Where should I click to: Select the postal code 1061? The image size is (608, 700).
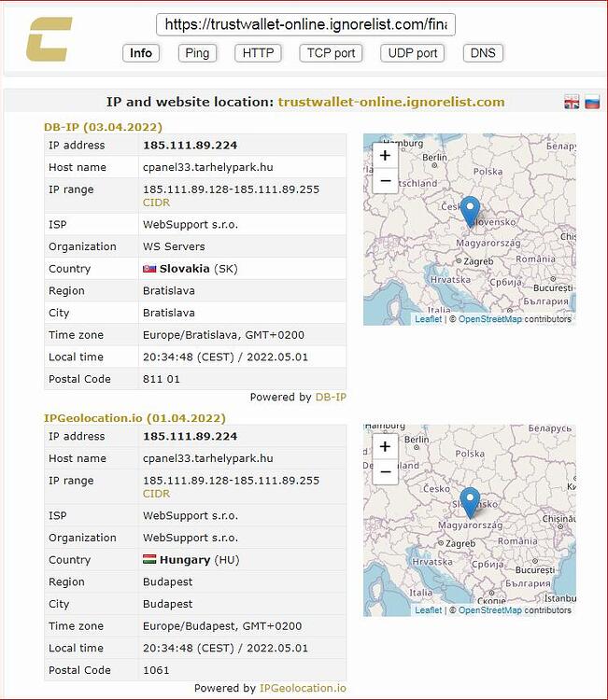coord(156,670)
